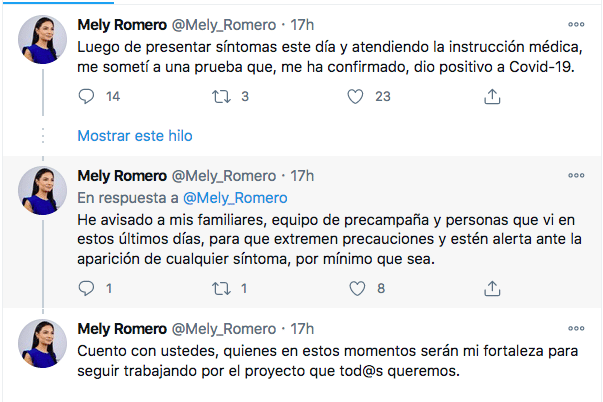Open Mely Romero avatar on first tweet

click(42, 39)
